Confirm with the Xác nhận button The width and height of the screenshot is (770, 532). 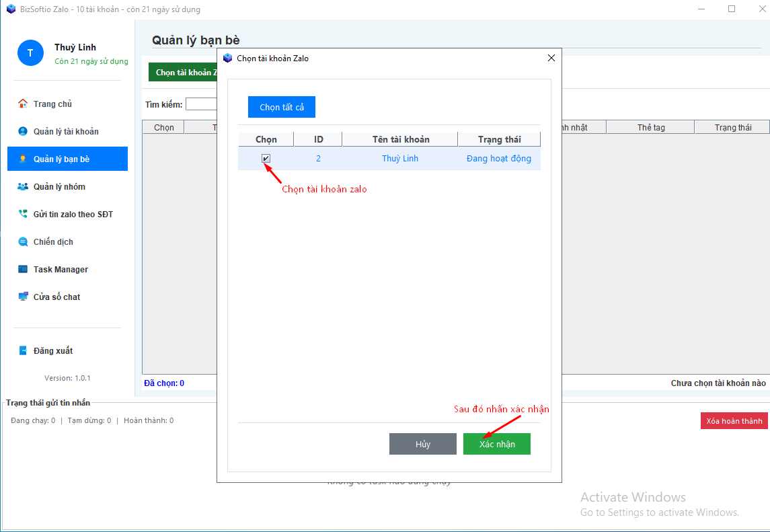[x=496, y=444]
